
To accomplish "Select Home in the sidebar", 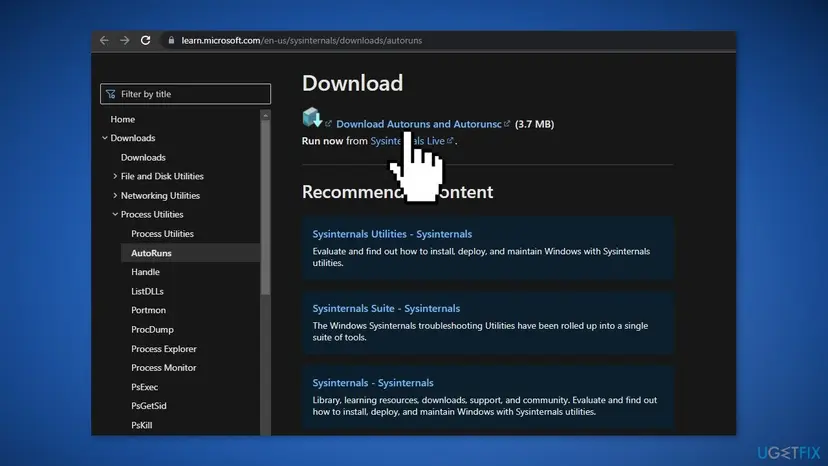I will (x=123, y=119).
